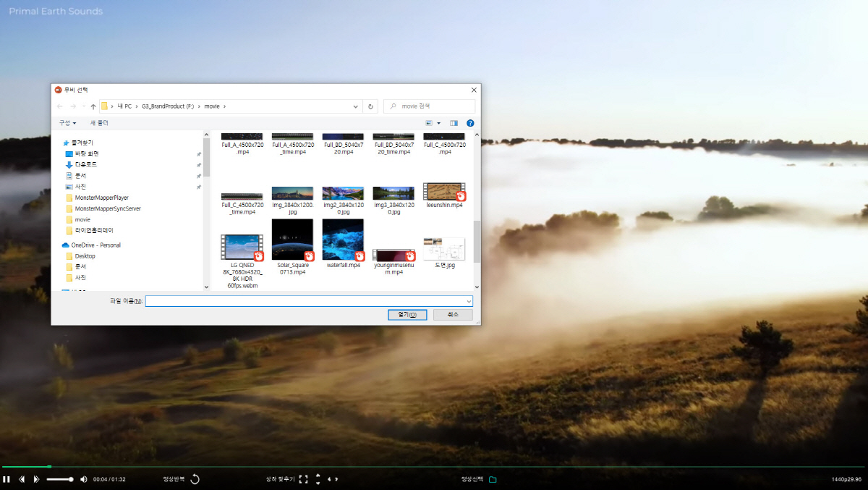
Task: Select the younginmuseum.mp4 file
Action: click(393, 262)
